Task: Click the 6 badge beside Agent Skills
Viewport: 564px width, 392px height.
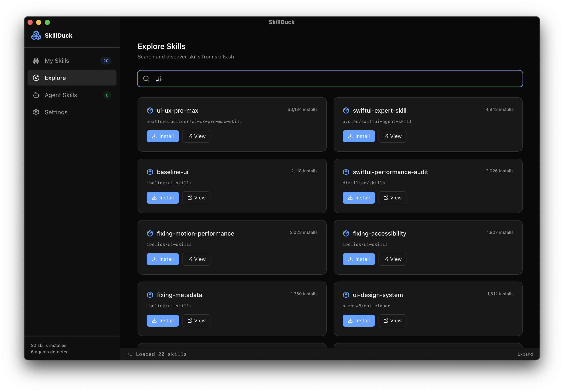Action: pyautogui.click(x=107, y=95)
